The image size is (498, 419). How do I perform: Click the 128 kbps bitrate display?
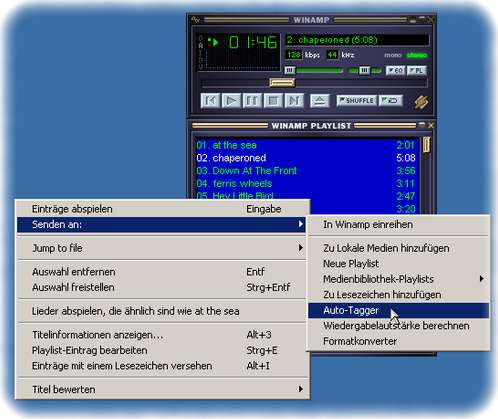click(294, 55)
